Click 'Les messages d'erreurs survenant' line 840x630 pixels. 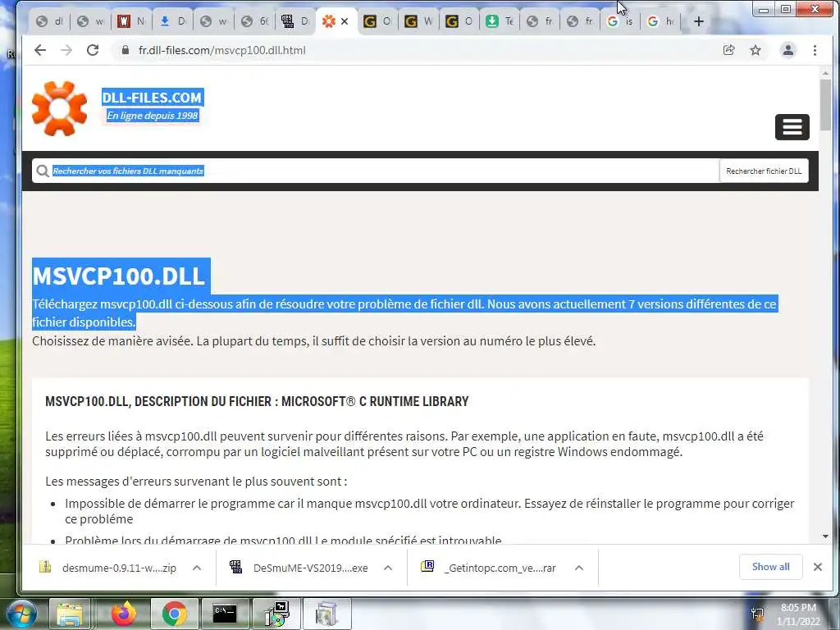196,481
